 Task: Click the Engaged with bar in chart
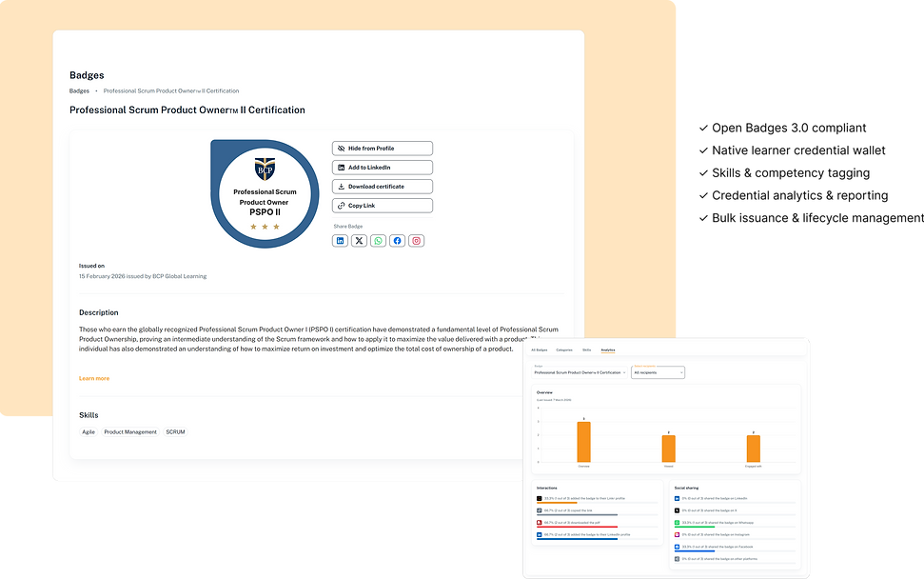[x=753, y=449]
